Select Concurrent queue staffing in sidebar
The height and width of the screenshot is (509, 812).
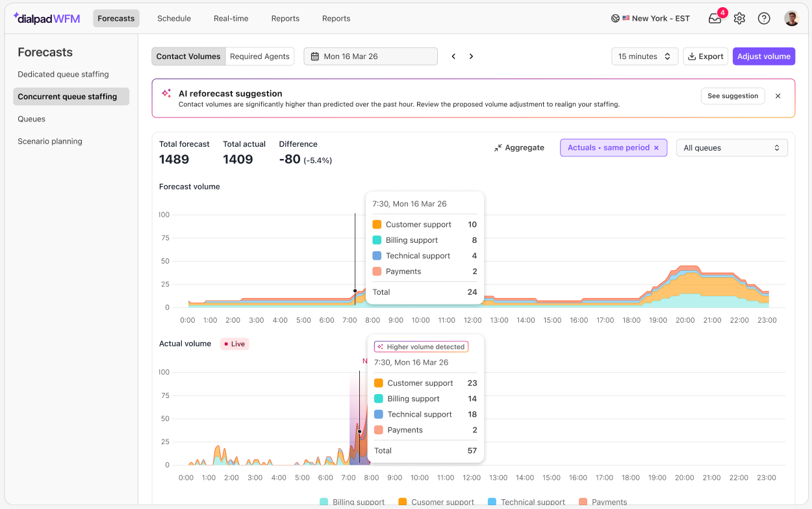[x=71, y=97]
